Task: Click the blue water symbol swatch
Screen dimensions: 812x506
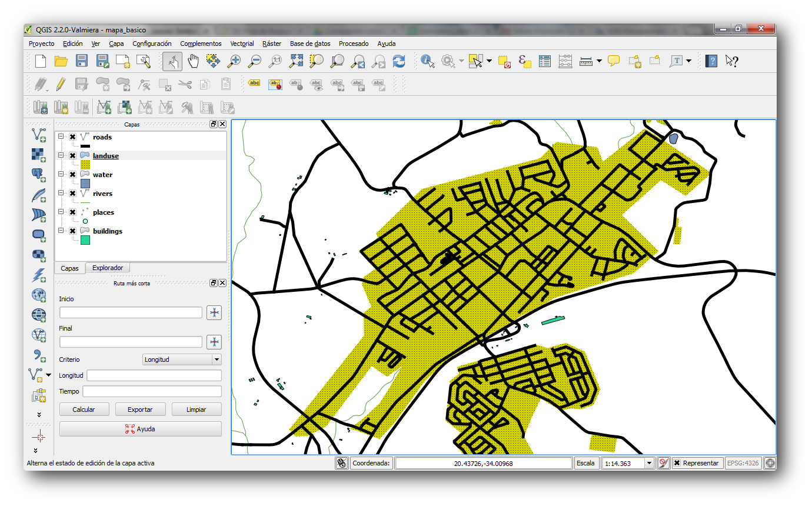Action: point(85,184)
